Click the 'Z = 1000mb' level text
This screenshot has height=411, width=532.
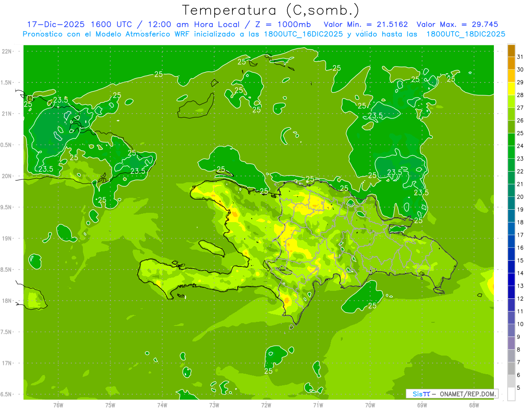pos(281,24)
